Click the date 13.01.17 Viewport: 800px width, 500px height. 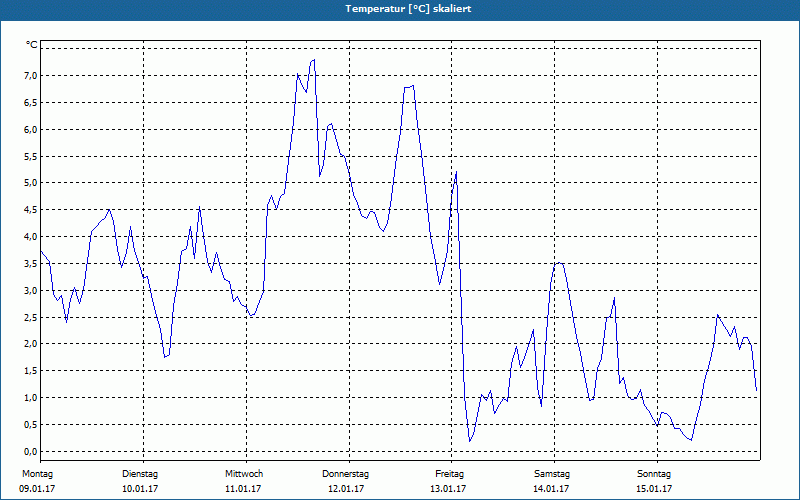pos(448,489)
